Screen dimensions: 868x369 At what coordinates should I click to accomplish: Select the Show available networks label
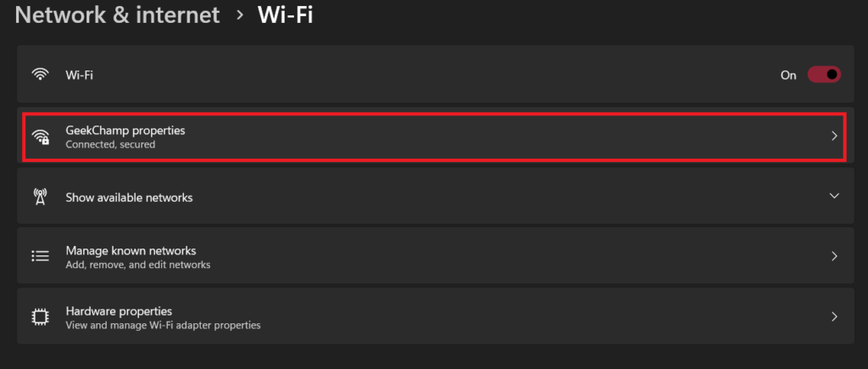[x=129, y=198]
